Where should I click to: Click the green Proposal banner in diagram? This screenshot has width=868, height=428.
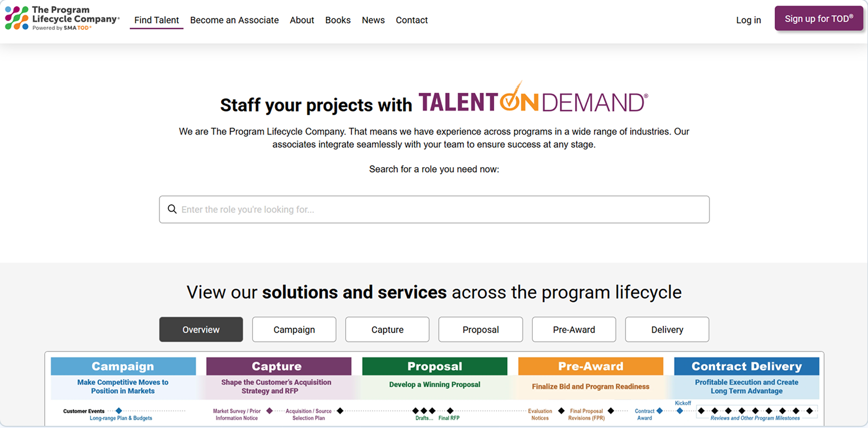[x=435, y=366]
